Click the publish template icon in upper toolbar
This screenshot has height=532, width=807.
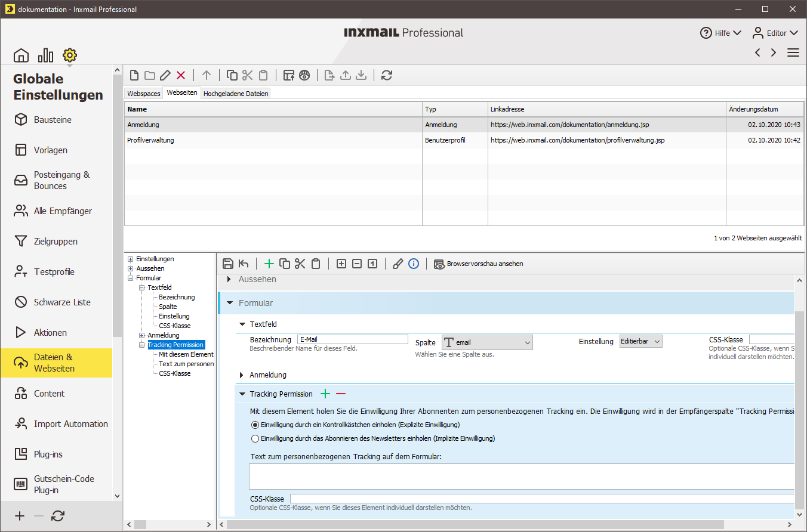point(289,75)
